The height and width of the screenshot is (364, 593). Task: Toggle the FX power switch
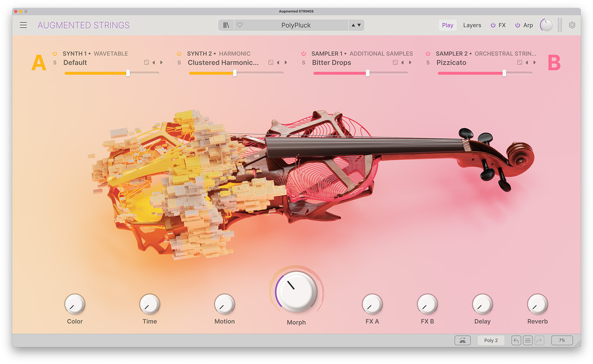point(493,25)
